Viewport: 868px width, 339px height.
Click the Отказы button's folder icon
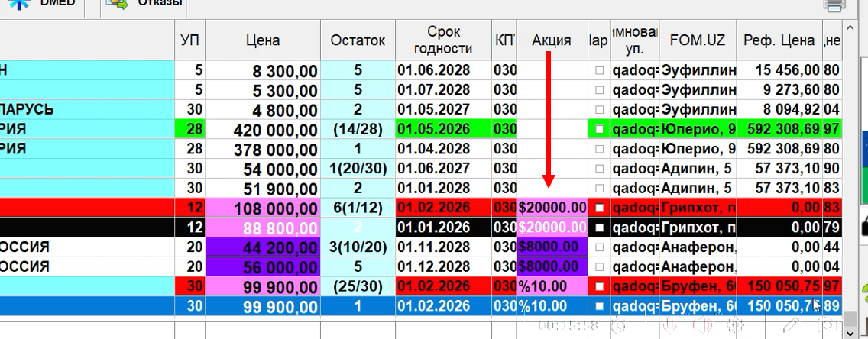pos(117,4)
